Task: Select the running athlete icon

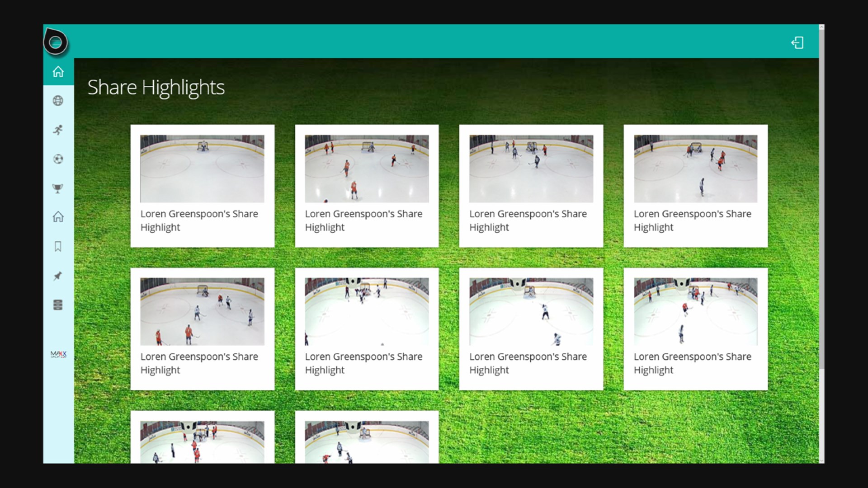Action: [x=58, y=130]
